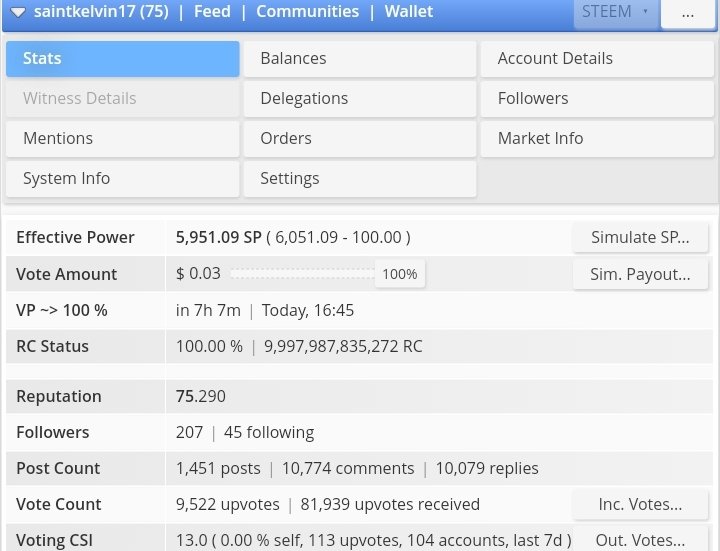Open the Out. Votes button

pos(640,540)
